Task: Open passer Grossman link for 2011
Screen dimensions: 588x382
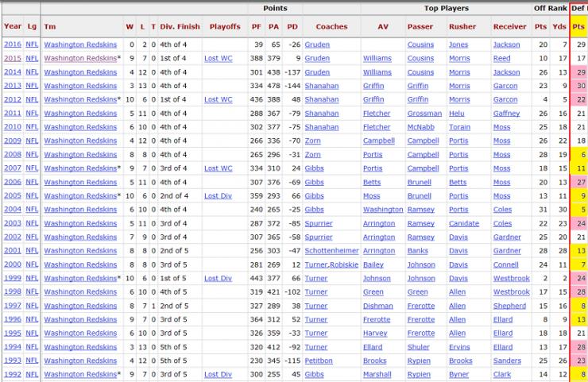Action: click(x=424, y=114)
